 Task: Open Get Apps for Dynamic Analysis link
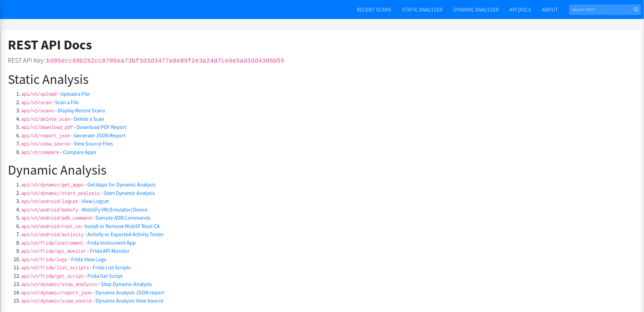coord(121,185)
